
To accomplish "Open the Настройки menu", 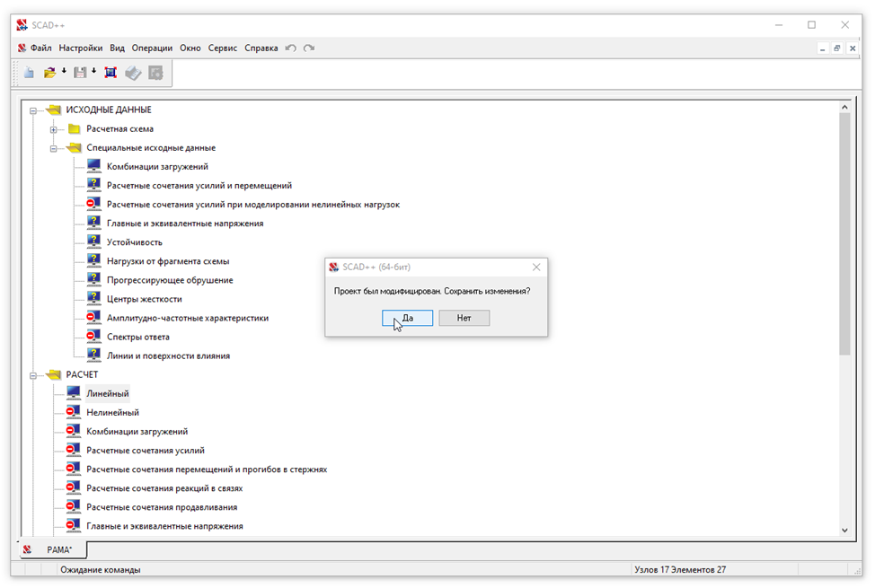I will coord(81,48).
